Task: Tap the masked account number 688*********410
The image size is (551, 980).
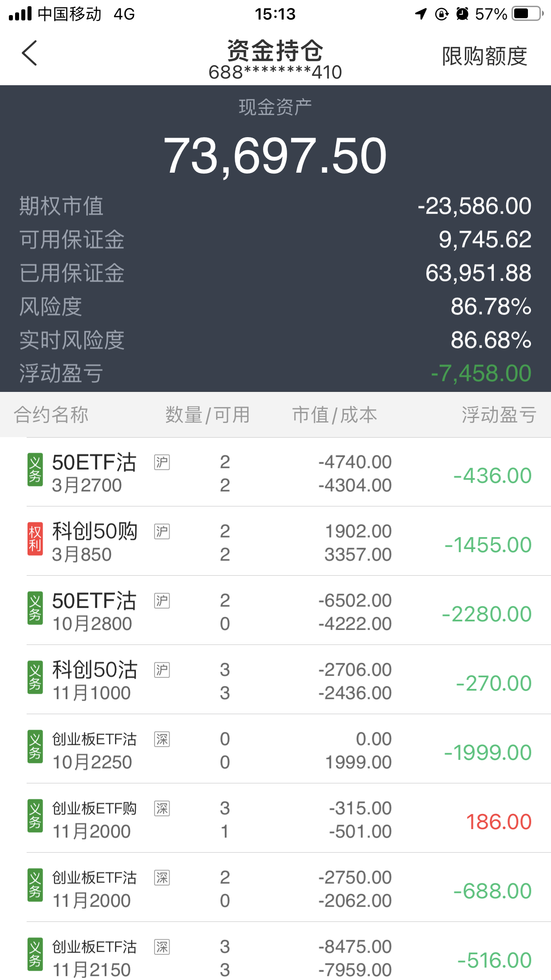Action: tap(275, 72)
